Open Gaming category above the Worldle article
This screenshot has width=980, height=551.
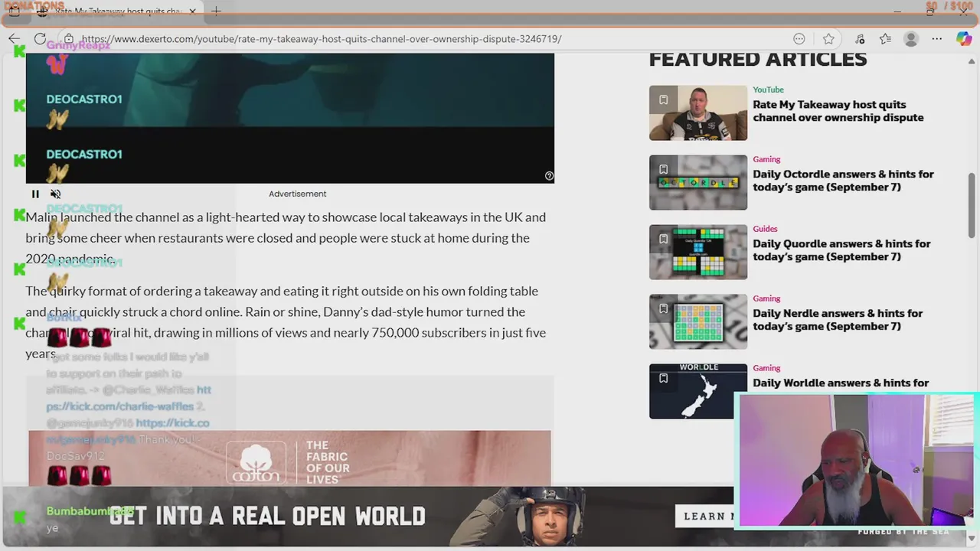[x=766, y=368]
